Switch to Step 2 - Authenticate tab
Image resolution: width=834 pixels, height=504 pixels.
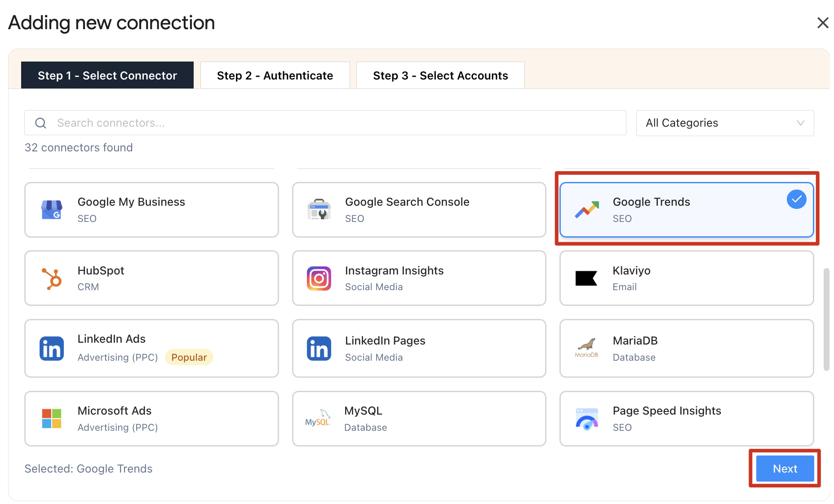pyautogui.click(x=275, y=75)
